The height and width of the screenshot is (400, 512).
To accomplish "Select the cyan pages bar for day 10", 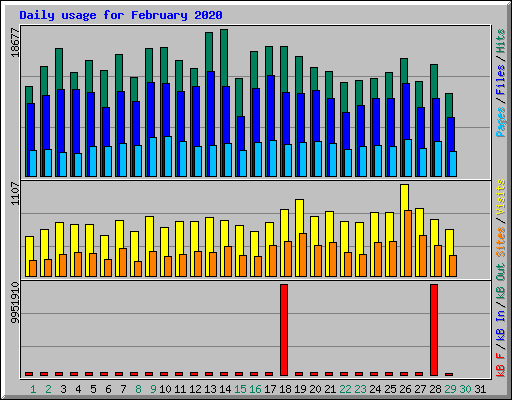I will tap(168, 156).
